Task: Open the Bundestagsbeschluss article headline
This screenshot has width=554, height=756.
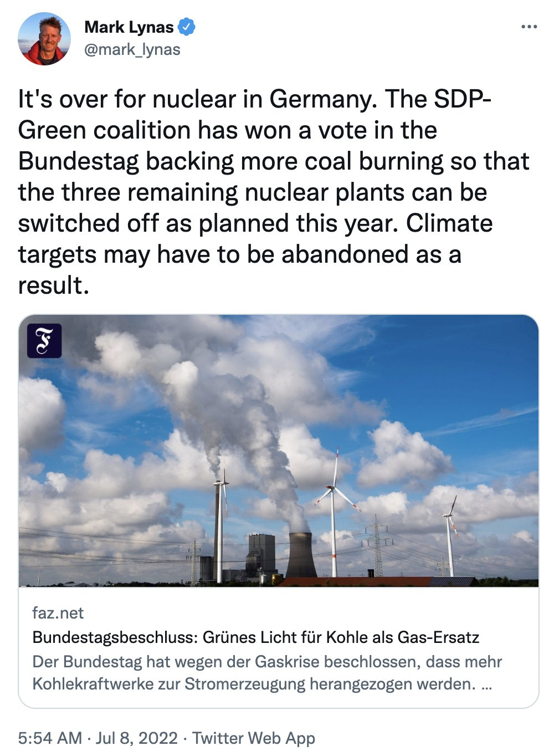Action: coord(256,637)
